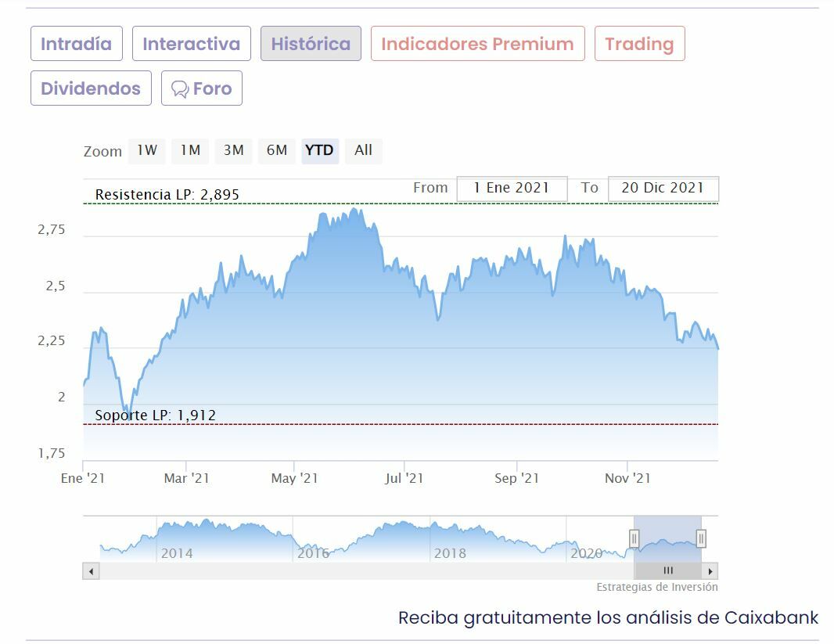The width and height of the screenshot is (834, 644).
Task: Click the Foro speech bubble icon
Action: click(x=180, y=89)
